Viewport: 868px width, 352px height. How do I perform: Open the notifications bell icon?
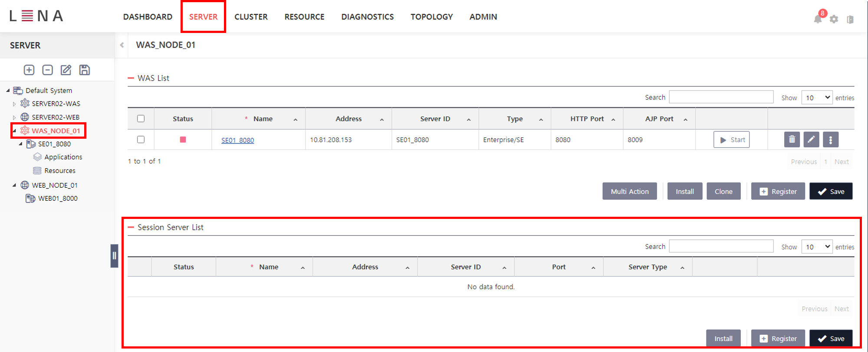pos(818,19)
